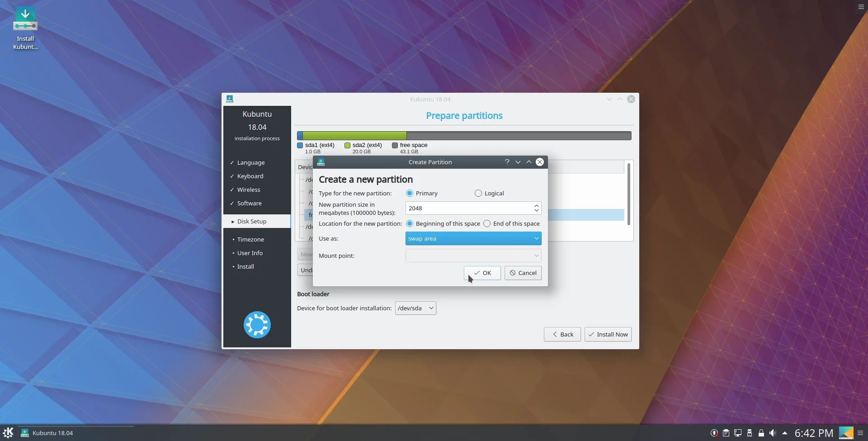Select the Keyboard step in sidebar
Screen dimensions: 868x441
[250, 176]
